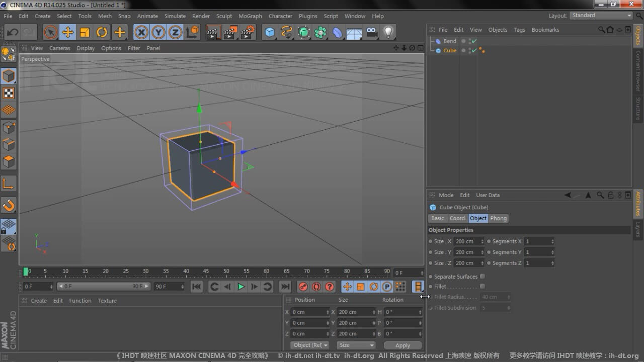Open the deformer objects icon

pos(338,33)
